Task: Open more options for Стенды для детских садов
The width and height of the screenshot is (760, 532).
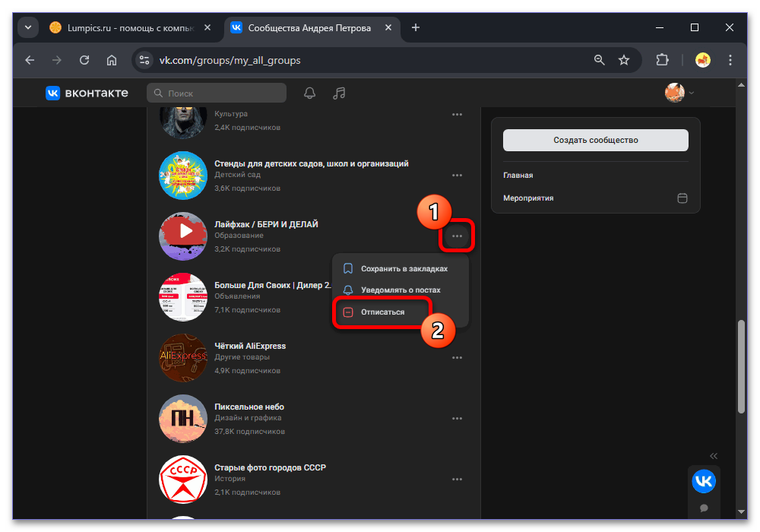Action: 457,176
